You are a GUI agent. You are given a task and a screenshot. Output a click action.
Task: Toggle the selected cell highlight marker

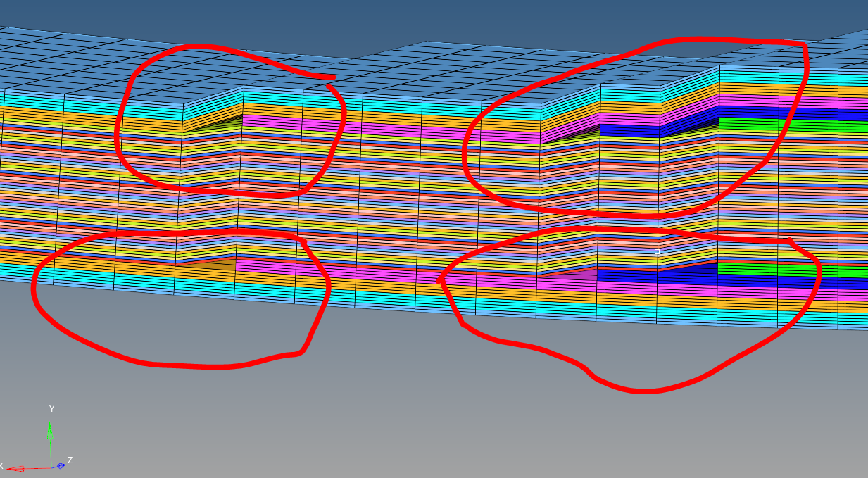(x=657, y=251)
